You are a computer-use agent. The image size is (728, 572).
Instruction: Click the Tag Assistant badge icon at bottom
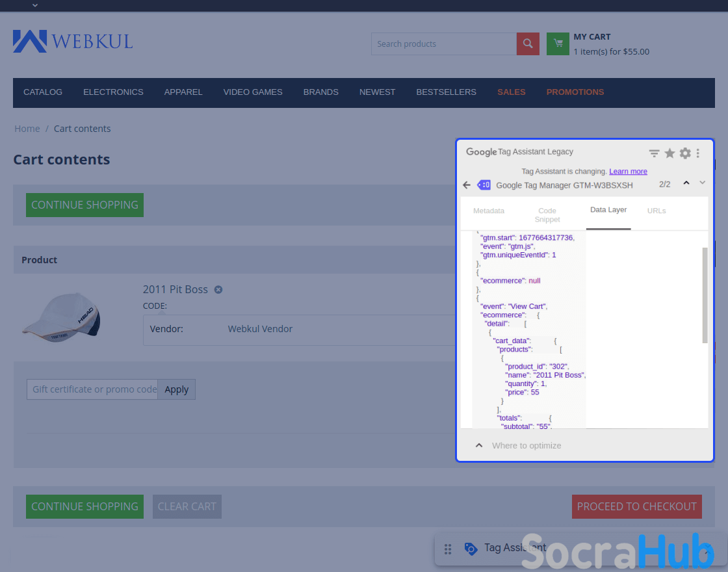point(471,549)
